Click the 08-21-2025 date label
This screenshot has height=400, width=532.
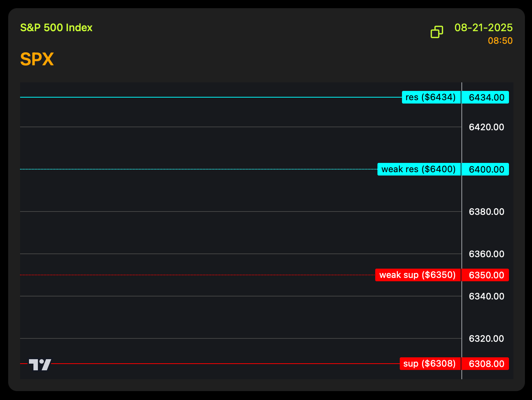coord(483,27)
